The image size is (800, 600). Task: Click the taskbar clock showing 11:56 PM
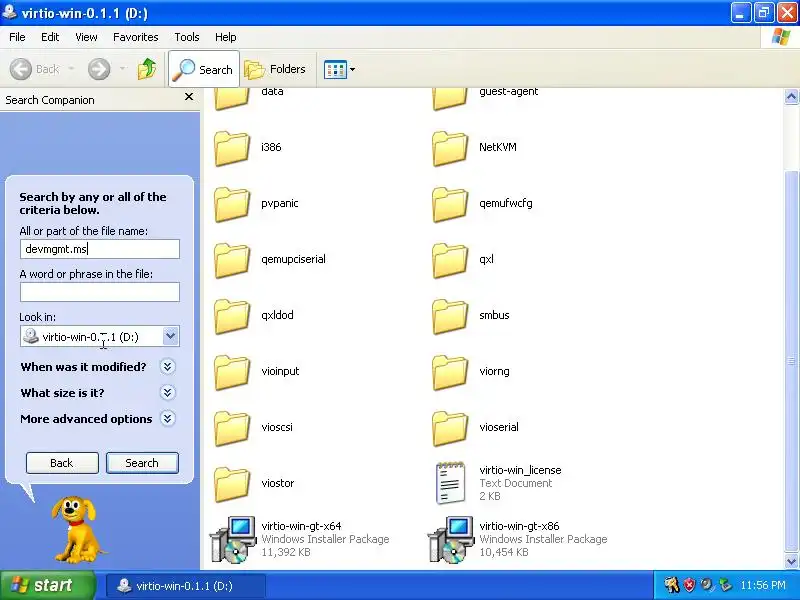[763, 585]
